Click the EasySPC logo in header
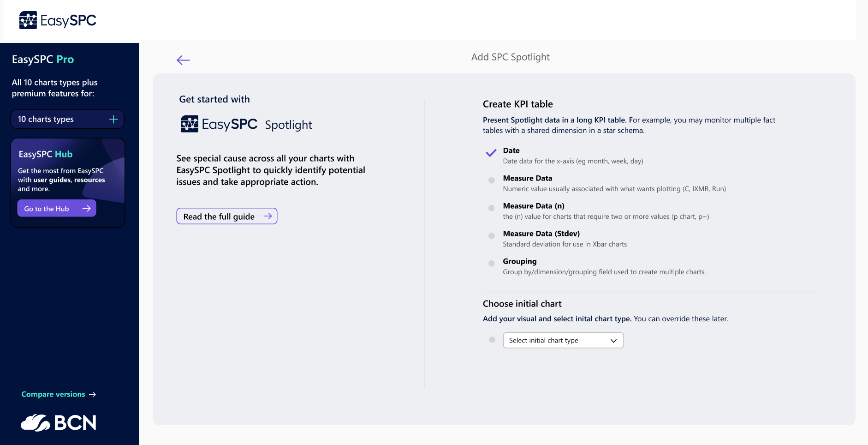The height and width of the screenshot is (445, 868). click(x=58, y=20)
